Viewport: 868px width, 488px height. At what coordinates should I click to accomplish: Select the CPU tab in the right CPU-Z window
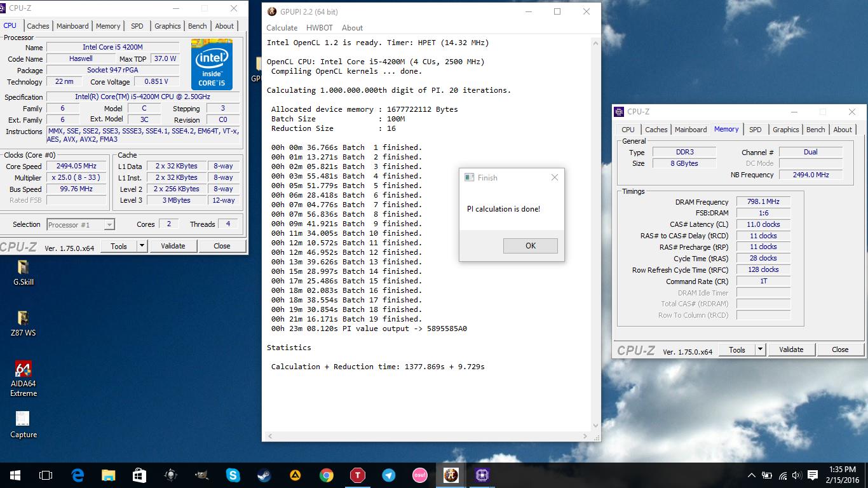pyautogui.click(x=628, y=130)
